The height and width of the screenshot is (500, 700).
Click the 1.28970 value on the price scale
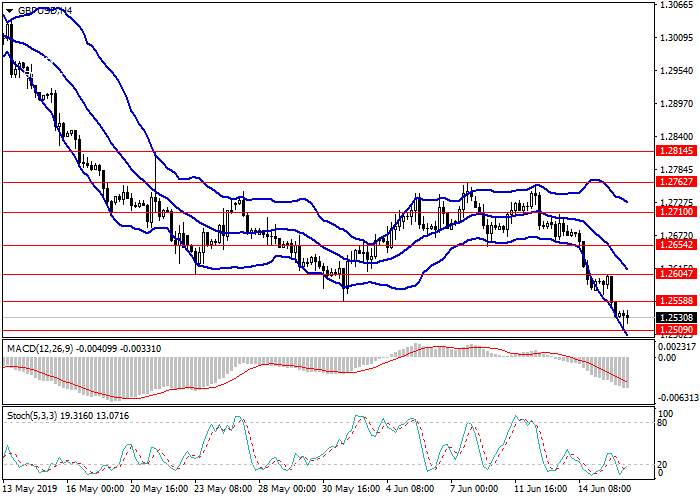[676, 104]
